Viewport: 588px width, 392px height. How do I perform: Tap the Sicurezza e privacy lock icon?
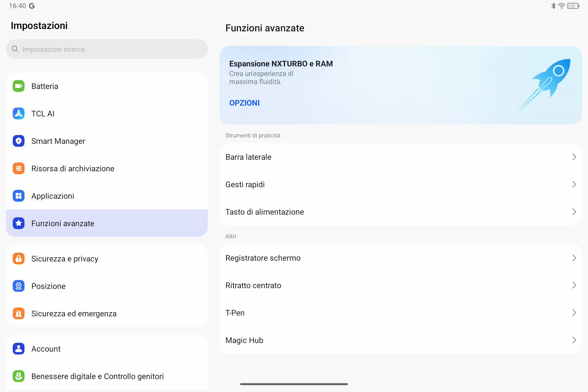(19, 258)
